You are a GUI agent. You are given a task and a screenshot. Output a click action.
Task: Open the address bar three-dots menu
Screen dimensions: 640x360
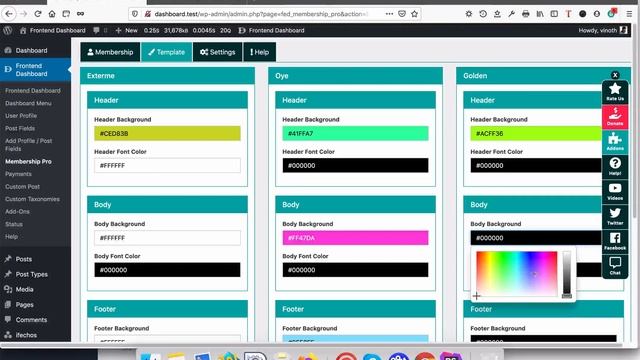coord(389,14)
